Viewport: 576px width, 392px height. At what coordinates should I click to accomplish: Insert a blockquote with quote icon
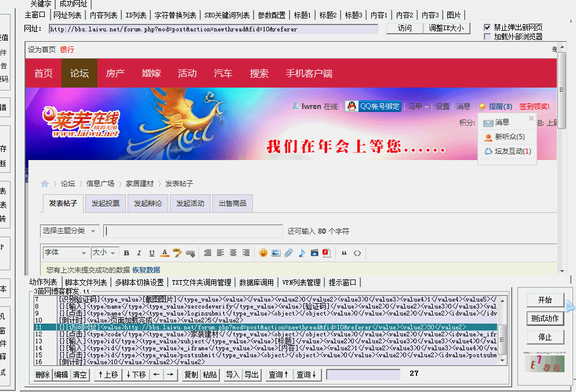pos(344,253)
